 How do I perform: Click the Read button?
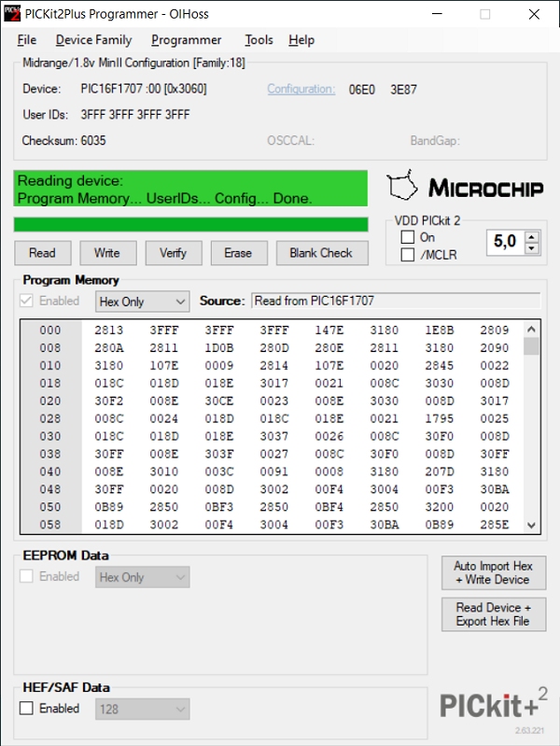click(42, 253)
